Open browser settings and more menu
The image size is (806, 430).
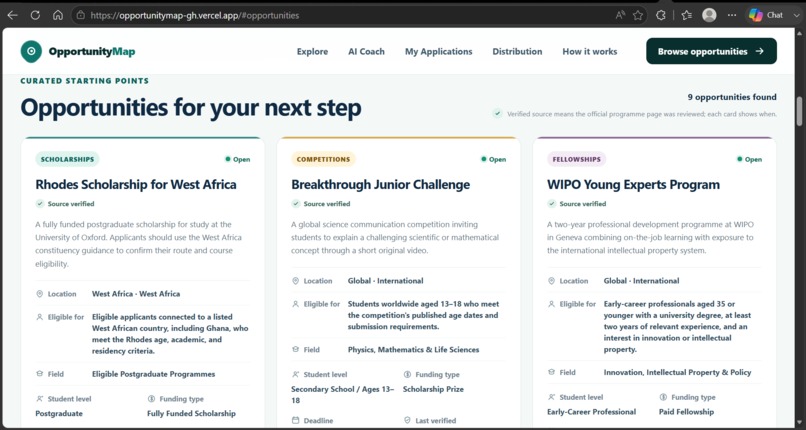(732, 15)
